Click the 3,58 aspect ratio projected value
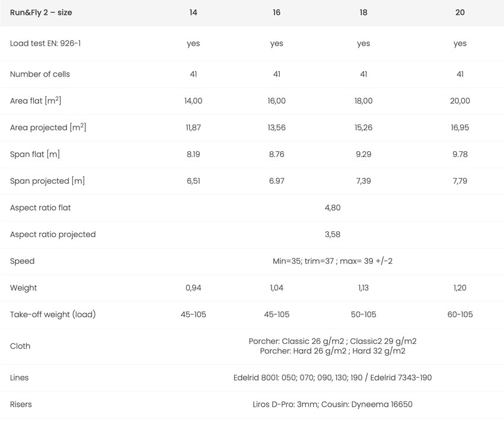The height and width of the screenshot is (421, 504). 333,234
